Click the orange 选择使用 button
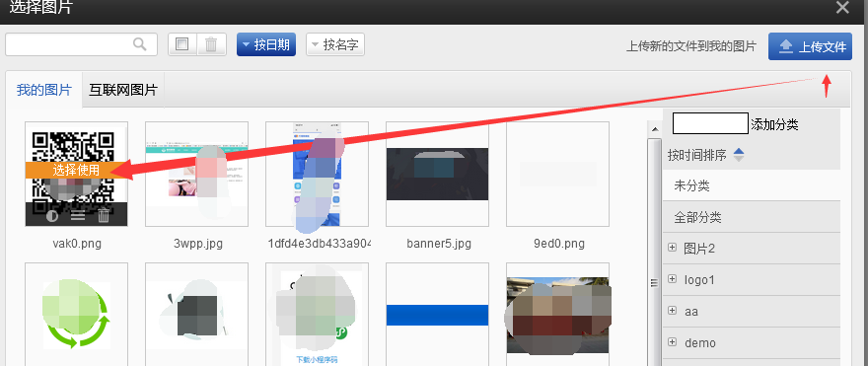 click(x=76, y=170)
